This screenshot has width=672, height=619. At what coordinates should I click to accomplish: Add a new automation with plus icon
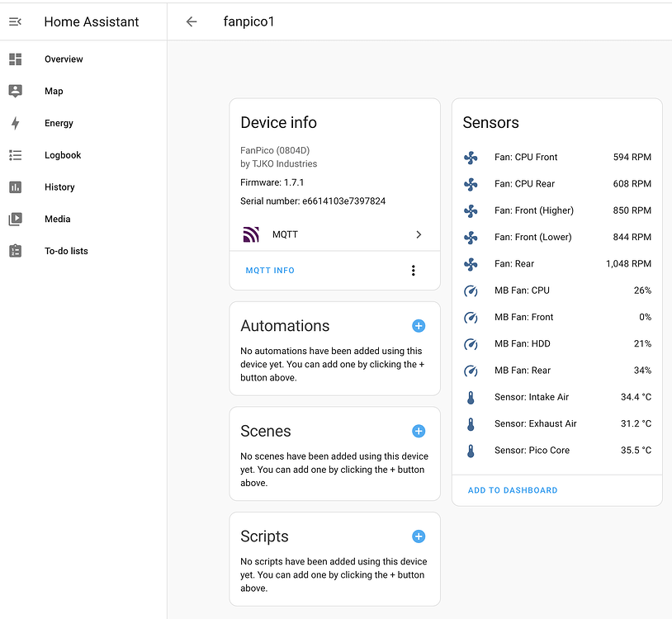(419, 326)
